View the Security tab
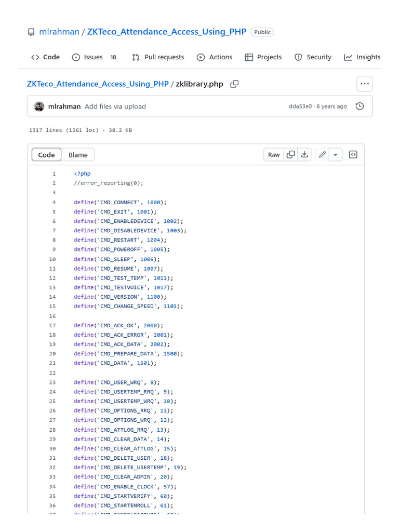 (313, 57)
